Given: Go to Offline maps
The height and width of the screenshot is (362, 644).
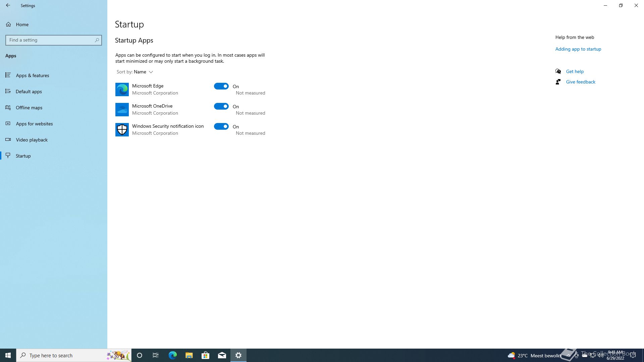Looking at the screenshot, I should (x=54, y=108).
